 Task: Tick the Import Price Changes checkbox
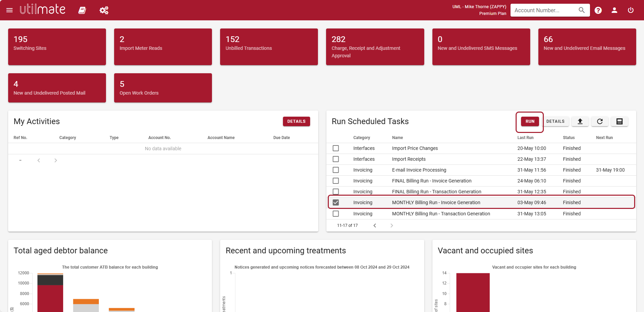coord(336,148)
